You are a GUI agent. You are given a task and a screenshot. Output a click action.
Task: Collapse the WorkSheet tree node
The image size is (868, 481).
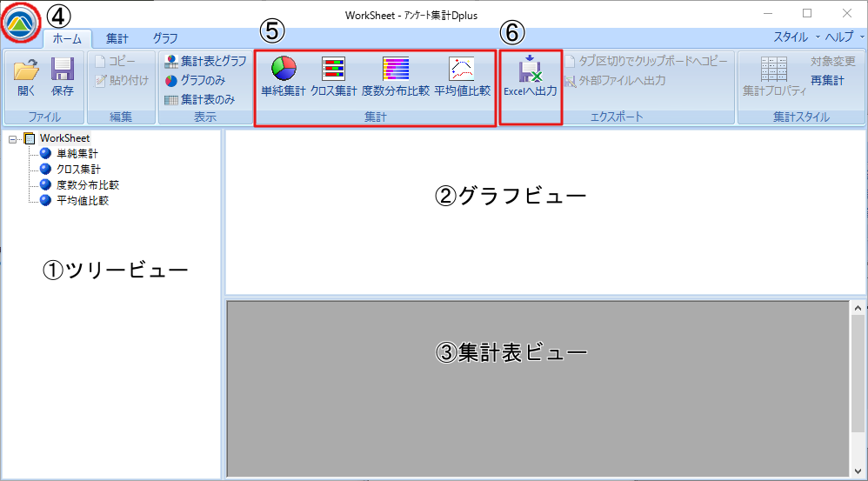click(13, 139)
